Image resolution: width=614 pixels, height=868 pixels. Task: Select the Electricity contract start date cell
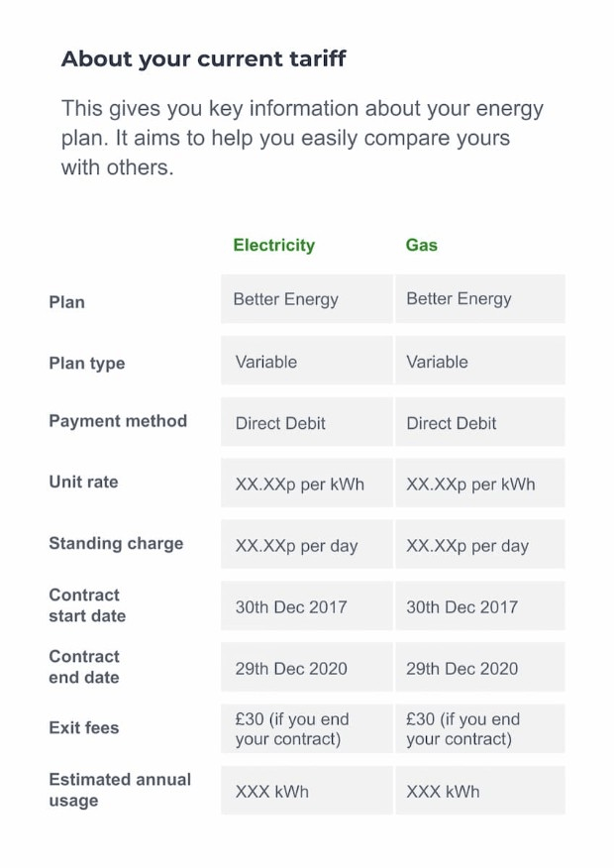[x=306, y=606]
